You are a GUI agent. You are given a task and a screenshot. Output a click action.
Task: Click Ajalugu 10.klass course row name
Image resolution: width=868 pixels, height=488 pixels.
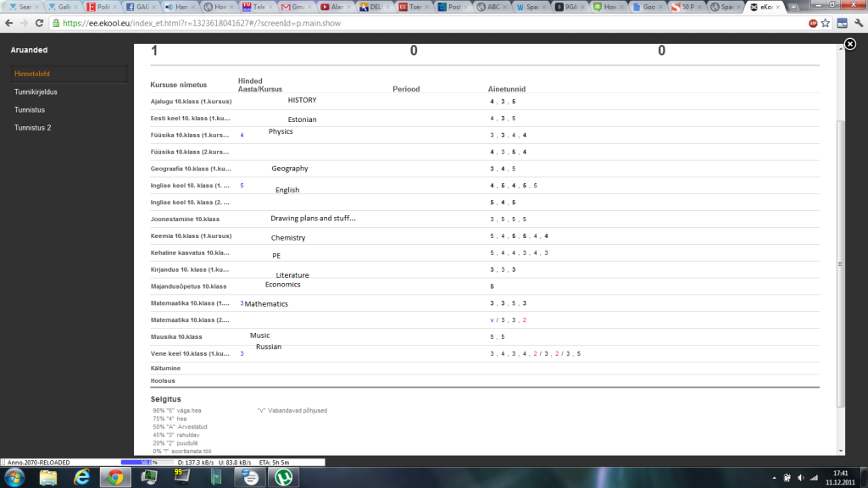(x=191, y=102)
